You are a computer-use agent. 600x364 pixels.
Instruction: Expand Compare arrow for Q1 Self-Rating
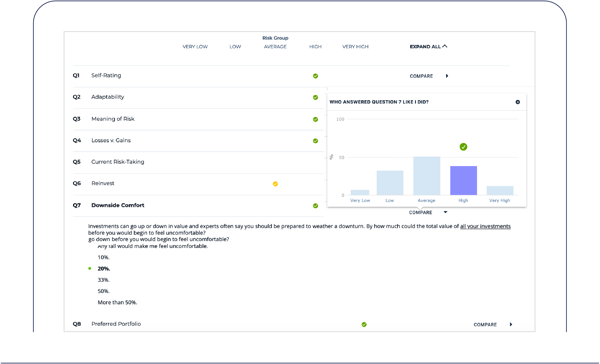click(x=447, y=76)
